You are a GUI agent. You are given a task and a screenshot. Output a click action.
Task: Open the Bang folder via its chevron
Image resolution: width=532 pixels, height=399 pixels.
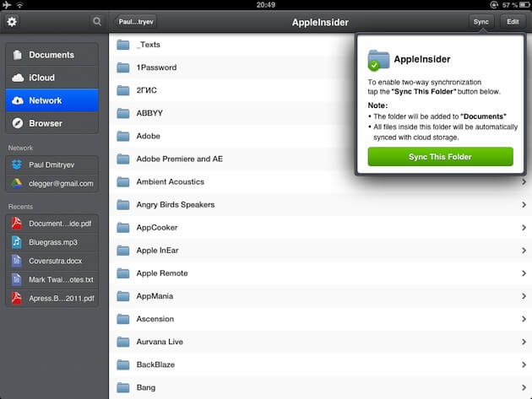(524, 387)
